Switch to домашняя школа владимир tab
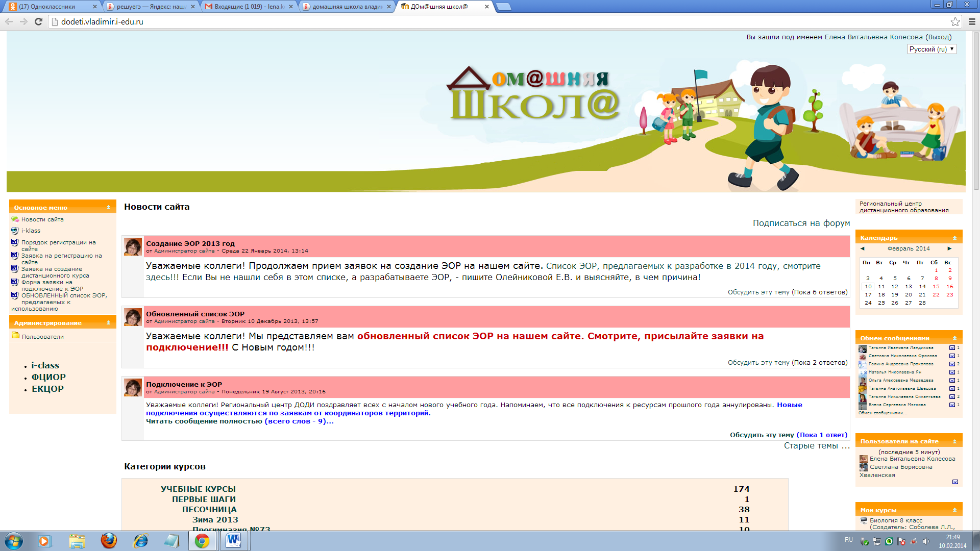 point(347,7)
